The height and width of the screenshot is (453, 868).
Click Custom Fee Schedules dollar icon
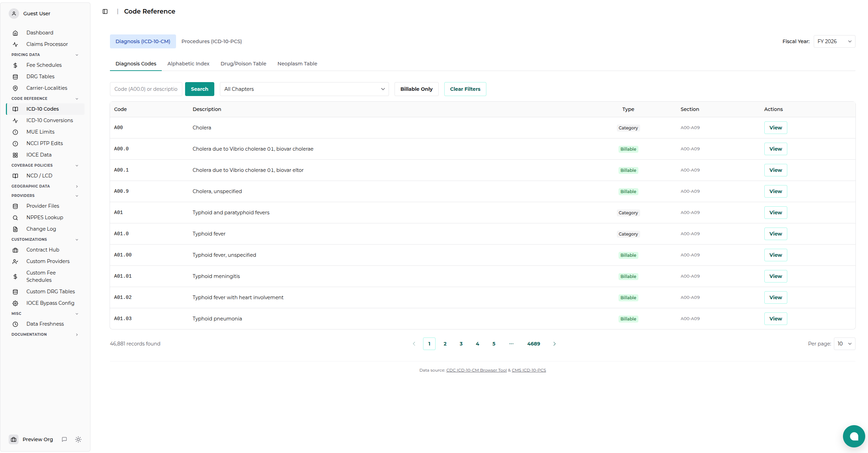[x=15, y=277]
